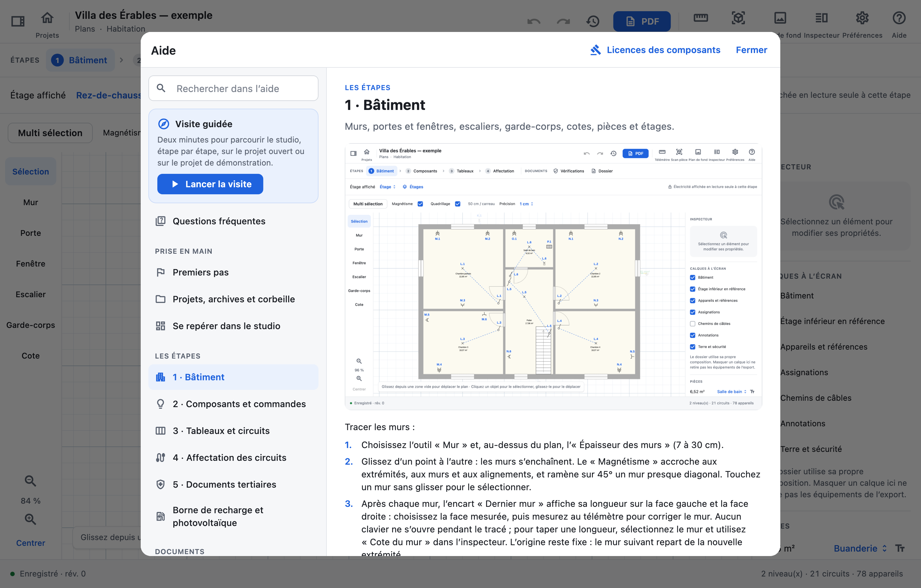Image resolution: width=921 pixels, height=588 pixels.
Task: Open the Rez-de-chaussée floor dropdown
Action: tap(109, 95)
